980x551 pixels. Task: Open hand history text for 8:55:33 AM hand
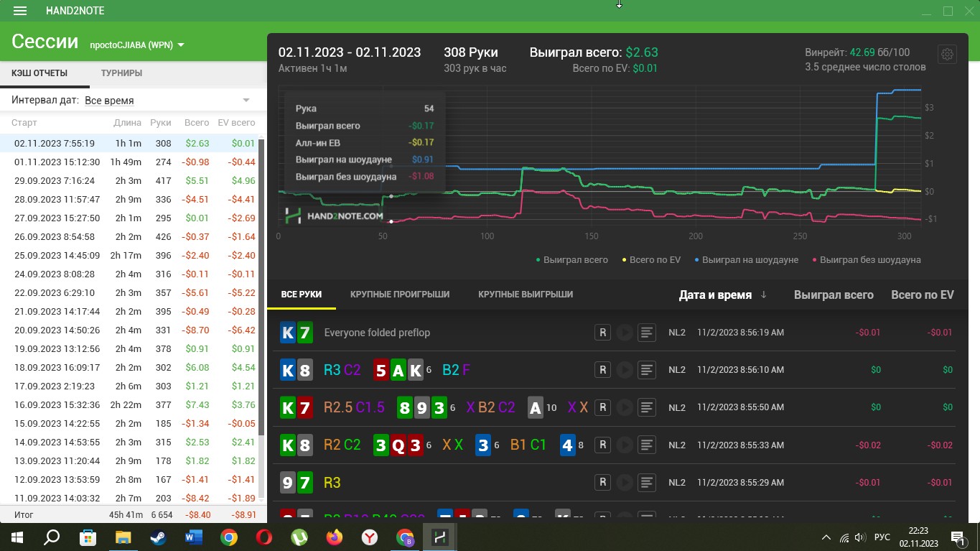coord(647,445)
